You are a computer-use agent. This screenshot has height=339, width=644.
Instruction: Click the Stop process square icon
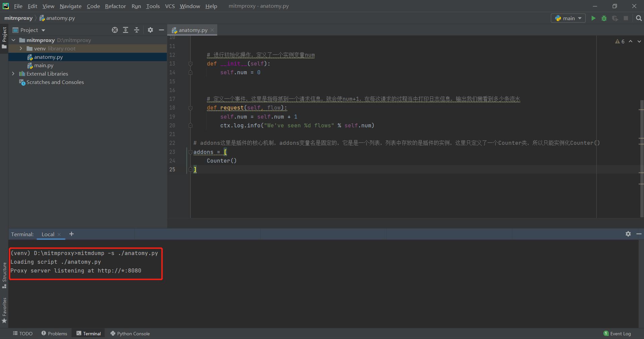coord(626,18)
